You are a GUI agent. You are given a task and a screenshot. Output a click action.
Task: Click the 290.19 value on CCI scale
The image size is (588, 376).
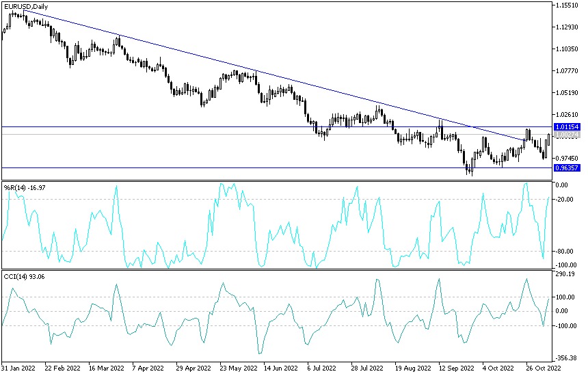(565, 274)
